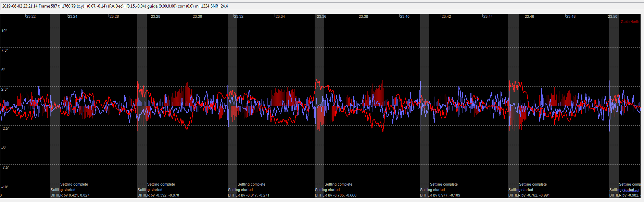Select the DITHER by 0.977, -0.109 annotation
Image resolution: width=644 pixels, height=202 pixels.
[x=440, y=195]
